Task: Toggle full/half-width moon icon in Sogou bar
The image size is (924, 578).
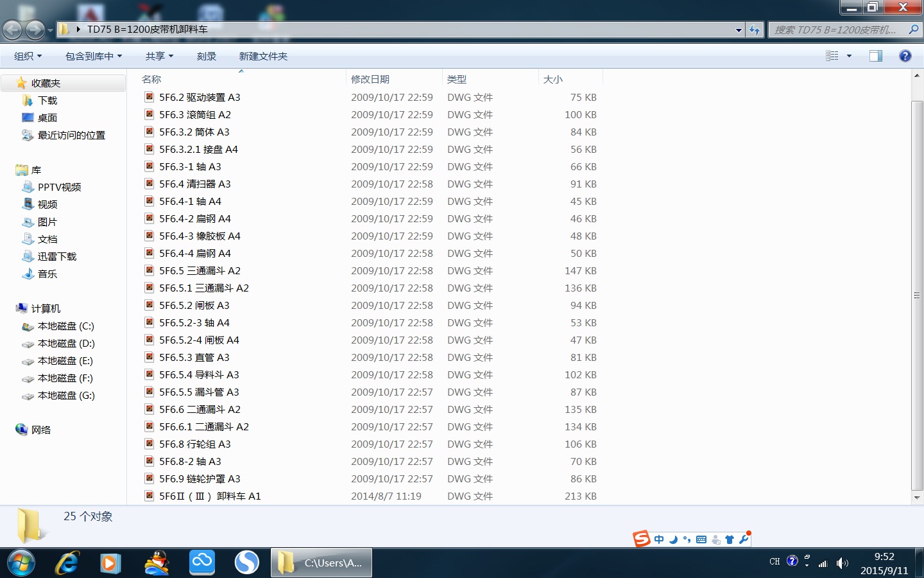Action: click(673, 539)
